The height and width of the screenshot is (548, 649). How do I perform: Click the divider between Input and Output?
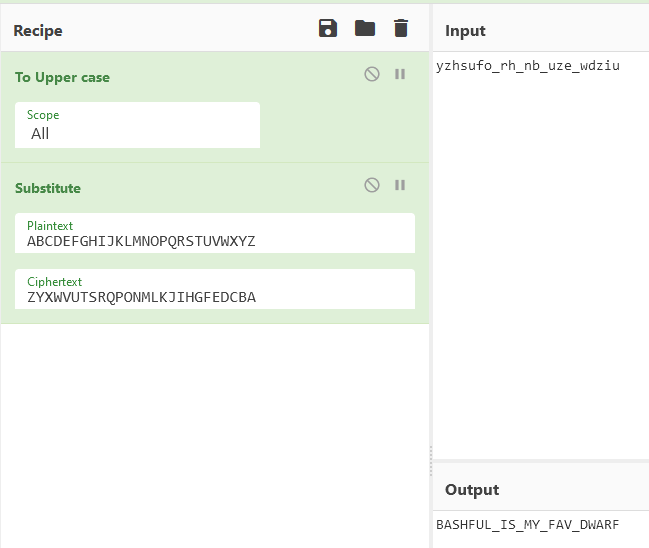pyautogui.click(x=541, y=461)
